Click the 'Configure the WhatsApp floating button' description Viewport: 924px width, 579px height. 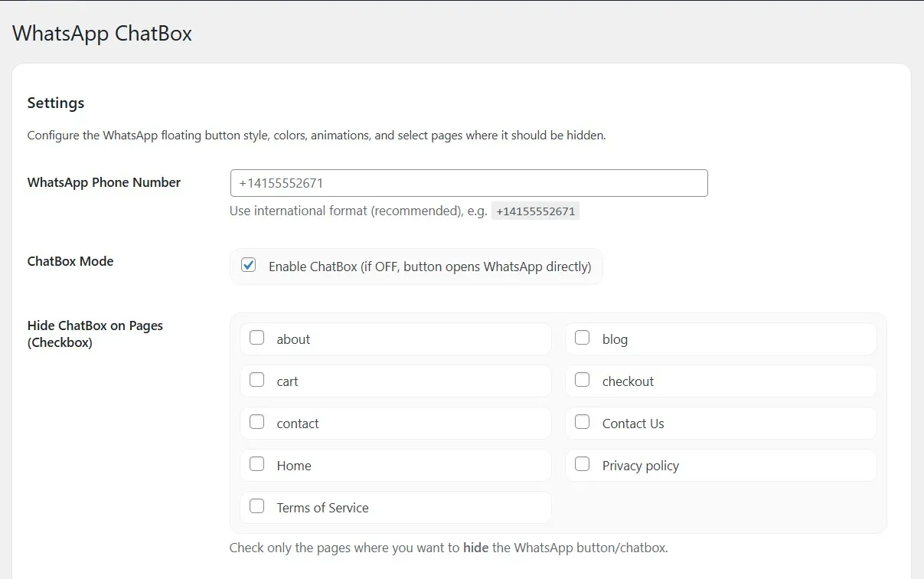tap(316, 136)
